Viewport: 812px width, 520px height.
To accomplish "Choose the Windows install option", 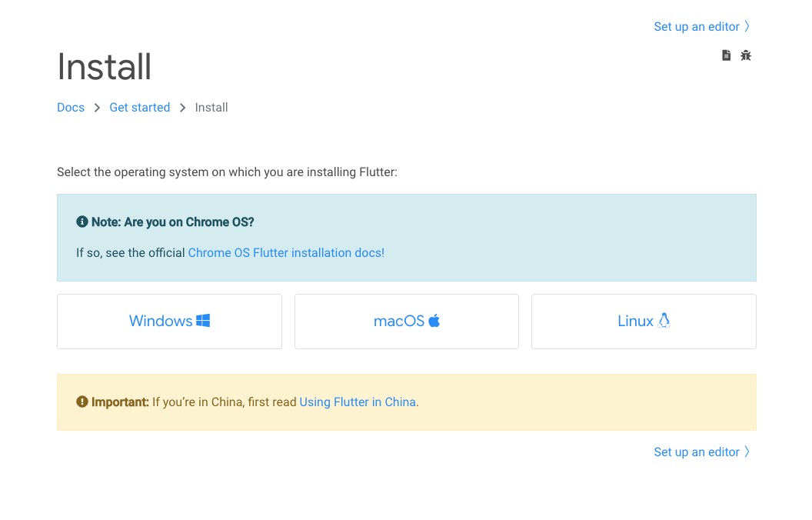I will click(169, 322).
